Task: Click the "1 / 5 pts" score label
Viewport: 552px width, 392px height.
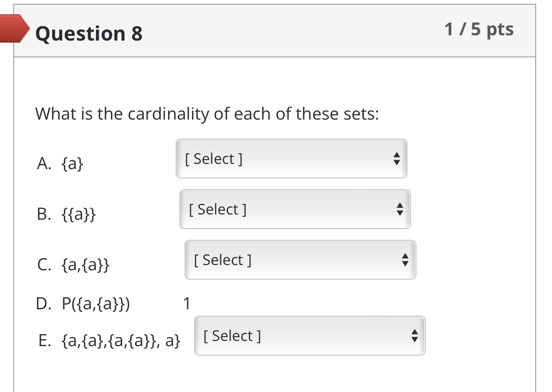Action: (479, 30)
